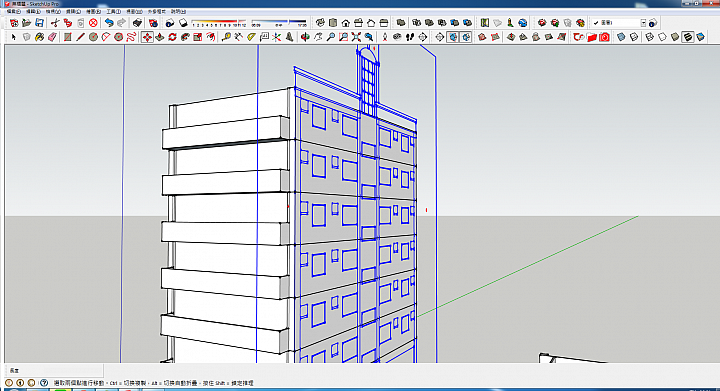The image size is (720, 391).
Task: Select the Arc drawing tool
Action: [x=106, y=37]
